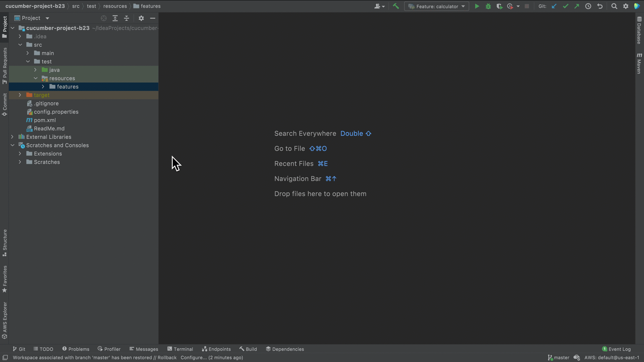The height and width of the screenshot is (362, 644).
Task: Click the master branch widget
Action: point(558,358)
